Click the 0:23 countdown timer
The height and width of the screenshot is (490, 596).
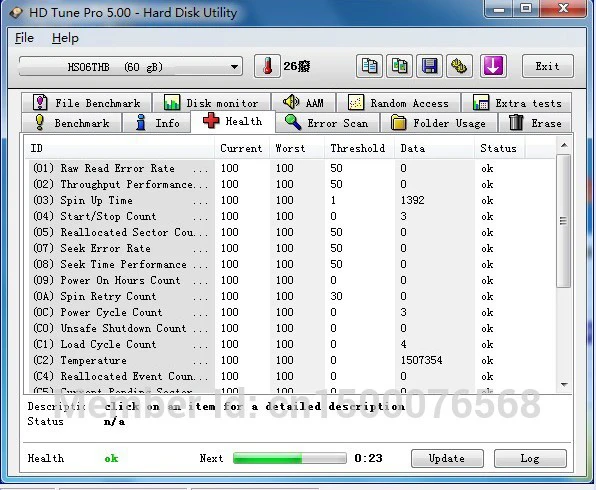[368, 458]
